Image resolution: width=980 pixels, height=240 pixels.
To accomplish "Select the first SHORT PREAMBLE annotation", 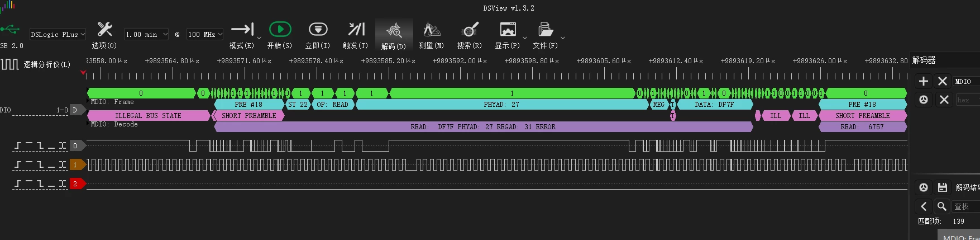I will [x=249, y=116].
